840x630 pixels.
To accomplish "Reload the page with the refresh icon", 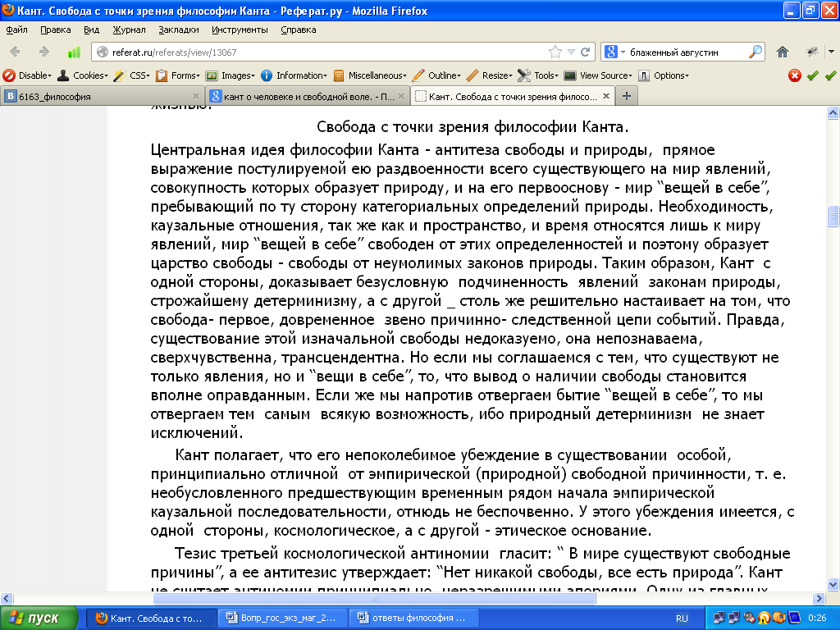I will [586, 52].
